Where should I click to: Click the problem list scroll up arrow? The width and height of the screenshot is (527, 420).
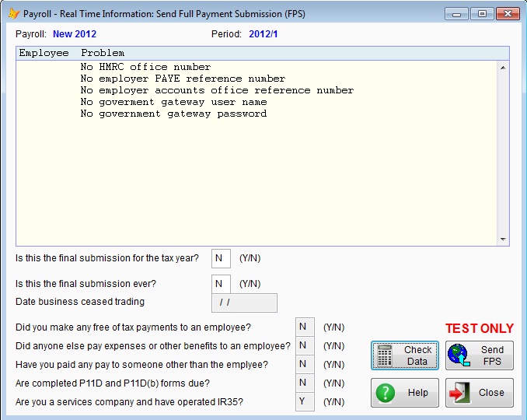tap(503, 68)
